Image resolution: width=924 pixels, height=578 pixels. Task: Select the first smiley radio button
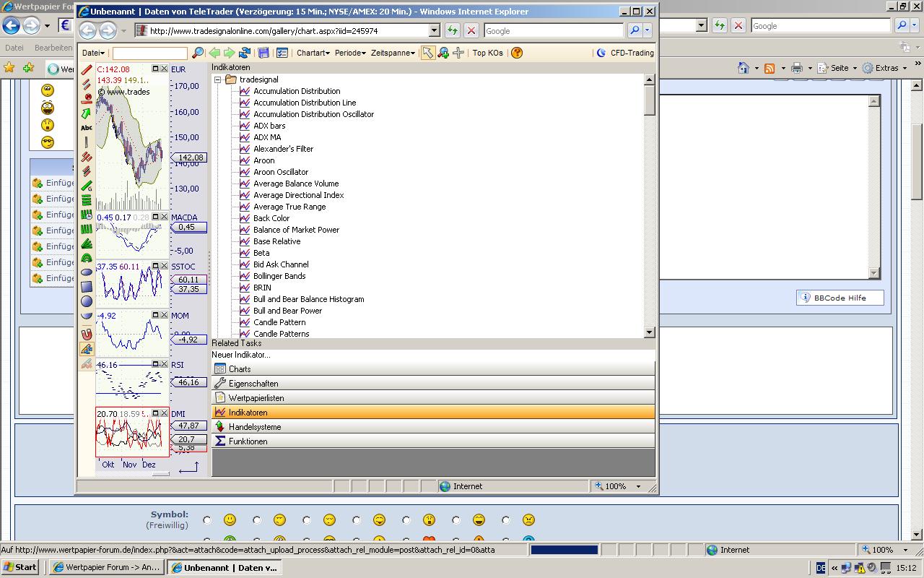tap(207, 520)
